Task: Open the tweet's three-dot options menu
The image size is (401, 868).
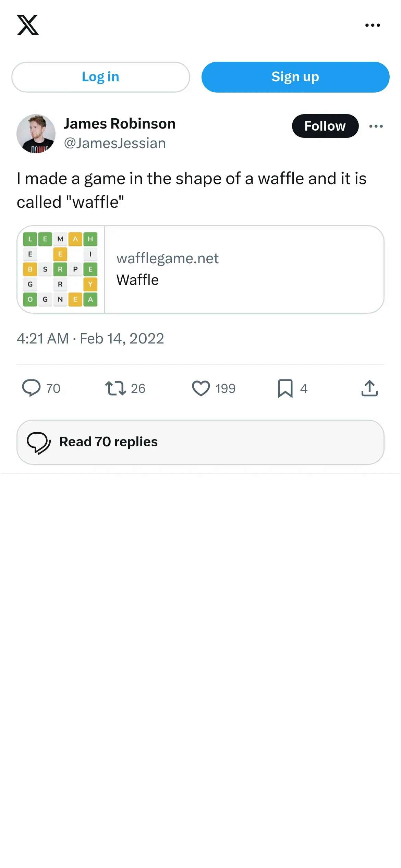Action: click(x=376, y=126)
